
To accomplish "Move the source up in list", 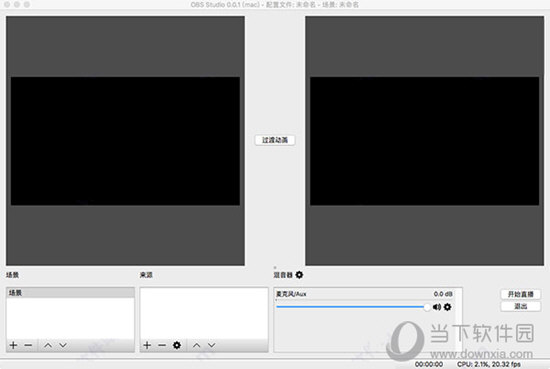I will [197, 345].
